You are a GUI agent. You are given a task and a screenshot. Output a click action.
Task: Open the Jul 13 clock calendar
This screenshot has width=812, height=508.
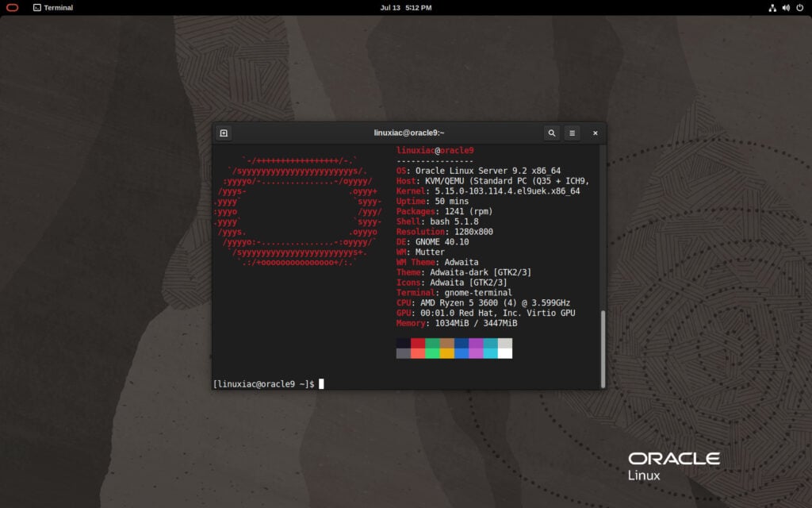click(x=406, y=8)
